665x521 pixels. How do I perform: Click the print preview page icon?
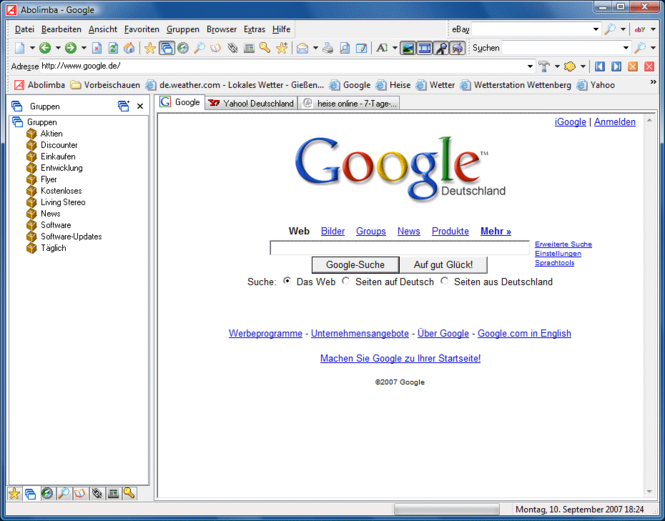(345, 48)
